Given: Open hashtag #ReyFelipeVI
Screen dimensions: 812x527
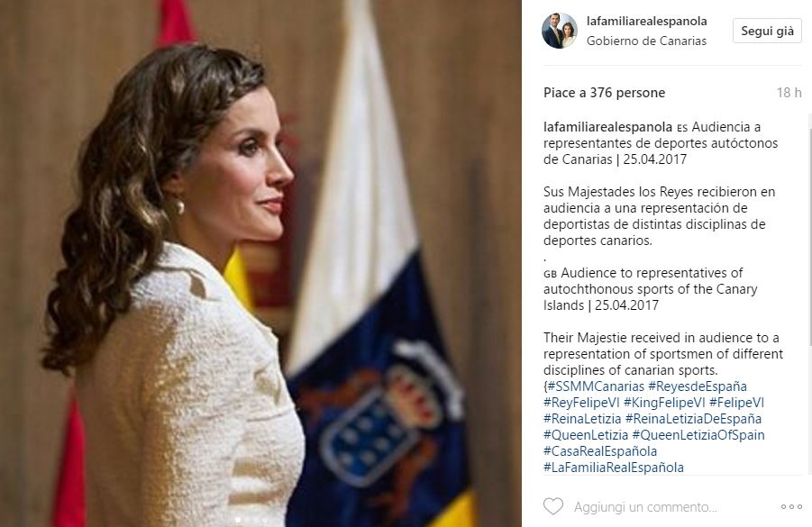Looking at the screenshot, I should [x=581, y=403].
